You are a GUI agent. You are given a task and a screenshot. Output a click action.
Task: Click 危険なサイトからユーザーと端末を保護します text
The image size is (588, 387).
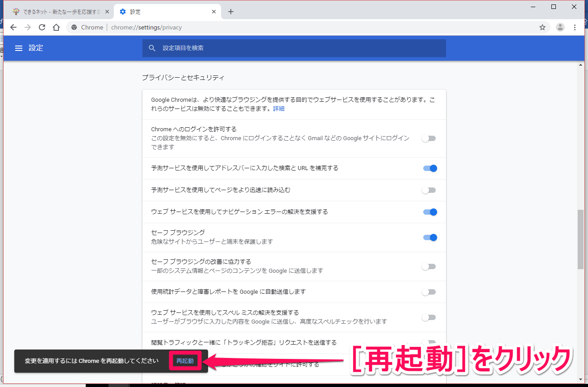coord(212,241)
